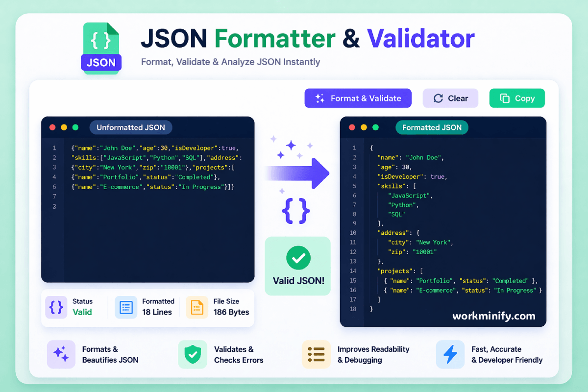Click the refresh icon on the Clear button

click(439, 98)
